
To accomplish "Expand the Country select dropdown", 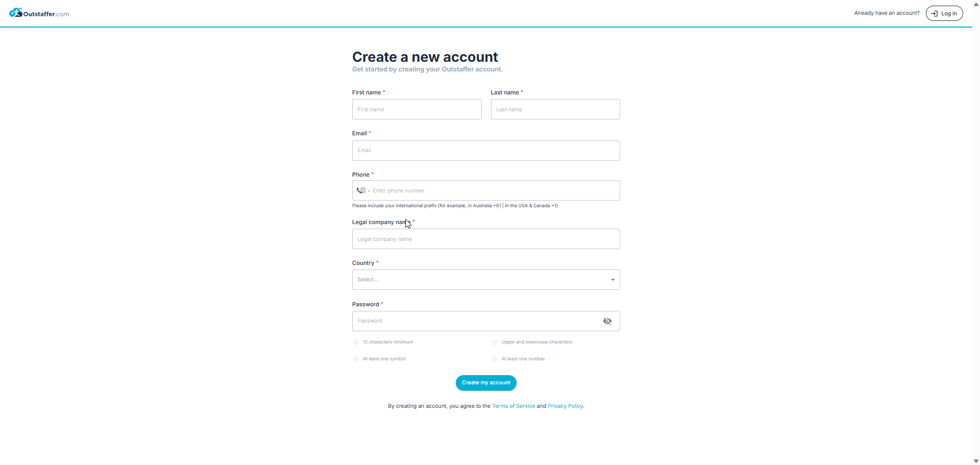I will [486, 280].
